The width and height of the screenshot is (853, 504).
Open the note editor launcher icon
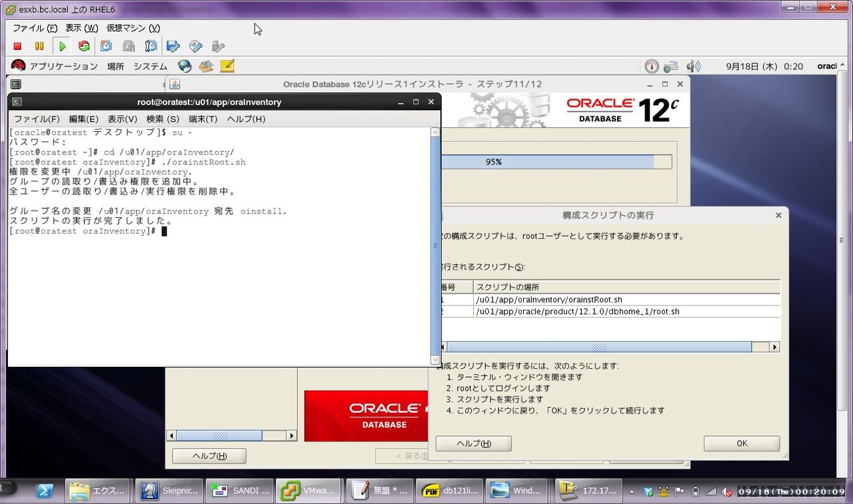pyautogui.click(x=227, y=66)
